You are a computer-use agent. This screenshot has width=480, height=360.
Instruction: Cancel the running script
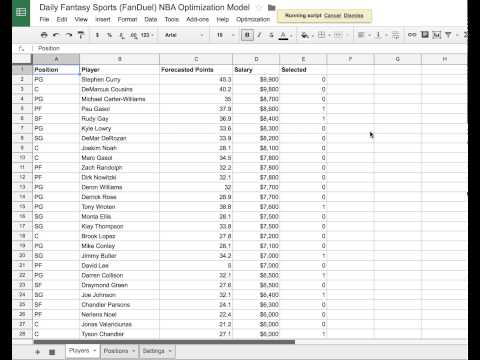pos(332,15)
